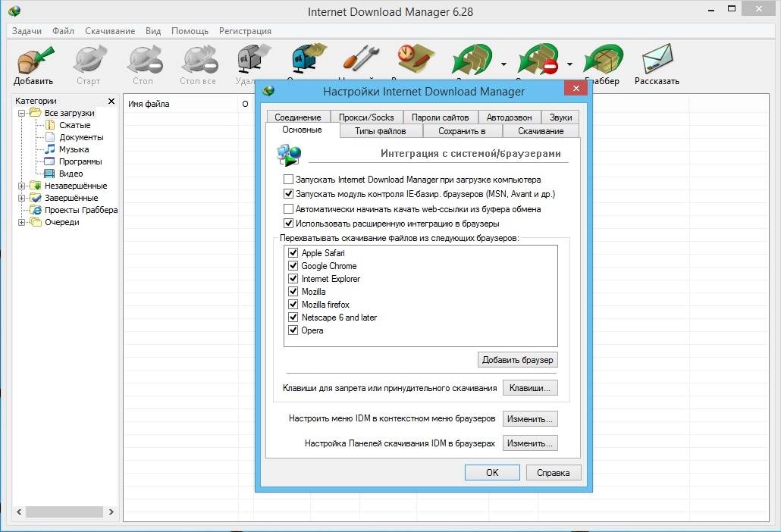Screen dimensions: 781x532
Task: Click IDM icon in settings dialog title
Action: pyautogui.click(x=269, y=91)
